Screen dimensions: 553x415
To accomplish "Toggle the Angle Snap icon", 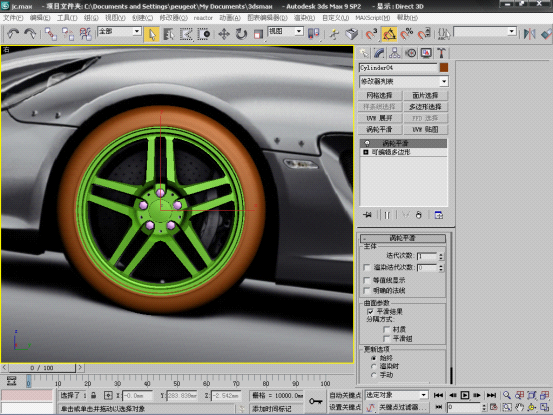I will (389, 34).
